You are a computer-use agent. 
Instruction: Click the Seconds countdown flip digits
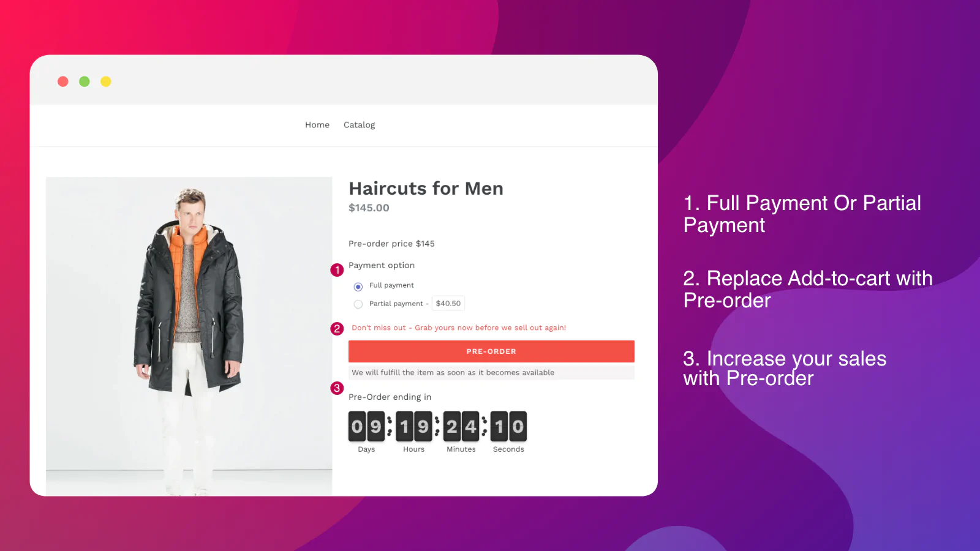point(508,426)
